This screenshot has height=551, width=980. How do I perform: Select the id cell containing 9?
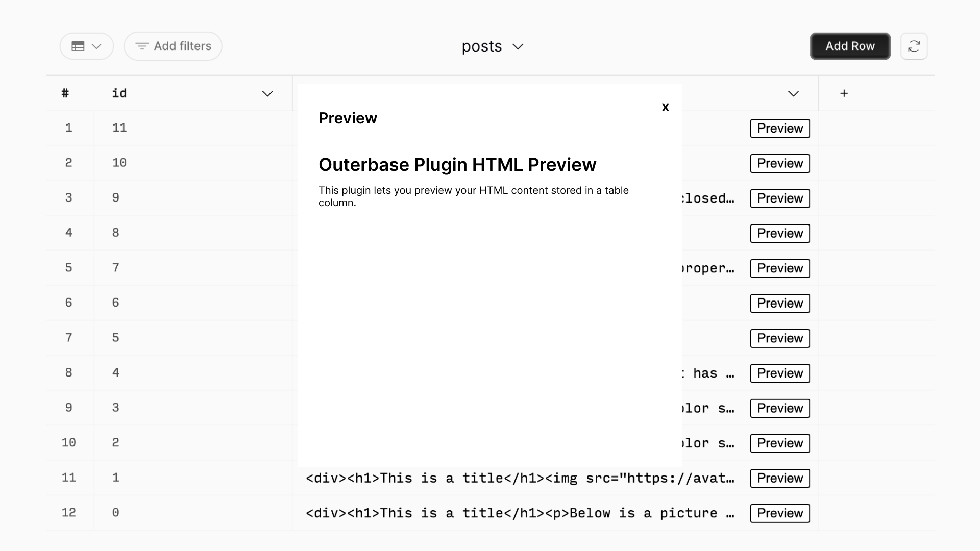(193, 198)
